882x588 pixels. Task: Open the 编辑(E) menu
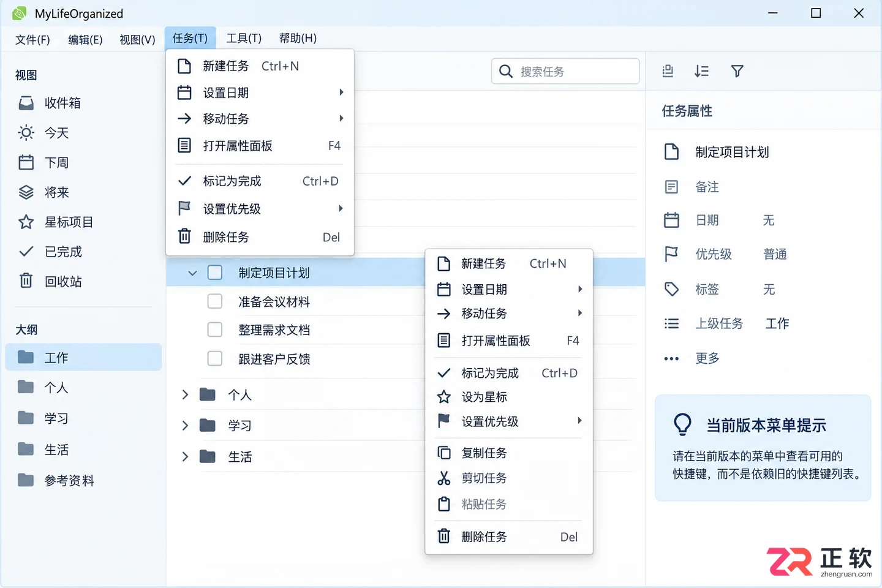coord(85,39)
